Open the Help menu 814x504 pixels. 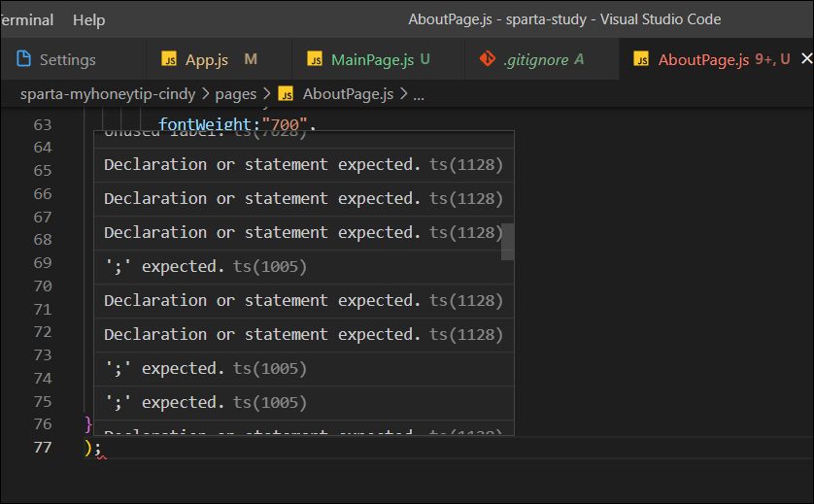(x=88, y=19)
